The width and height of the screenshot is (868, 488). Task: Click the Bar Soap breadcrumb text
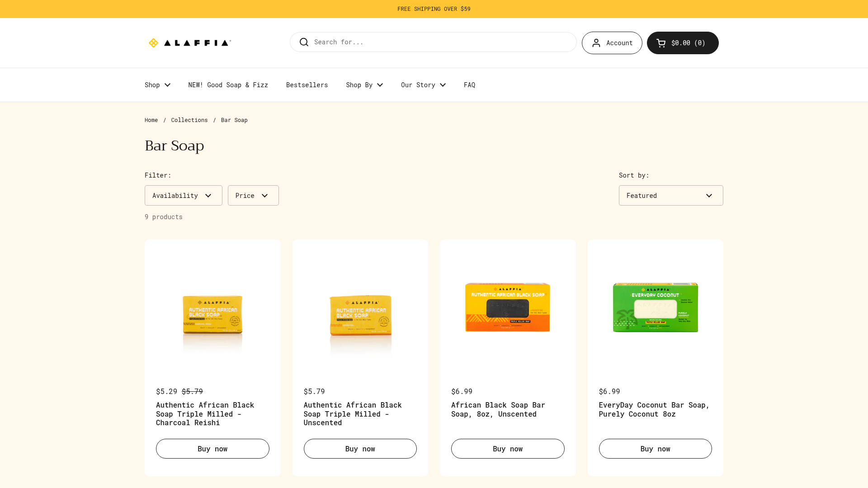point(234,120)
